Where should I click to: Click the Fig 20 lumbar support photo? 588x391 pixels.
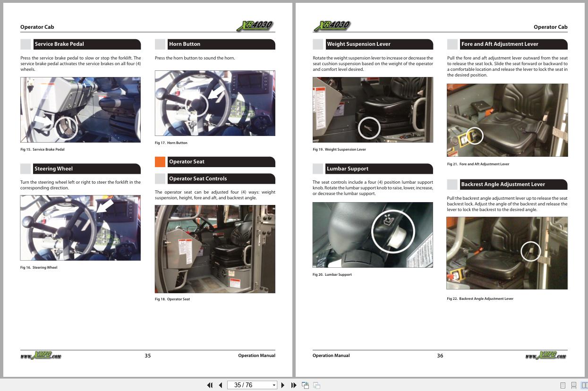coord(373,235)
